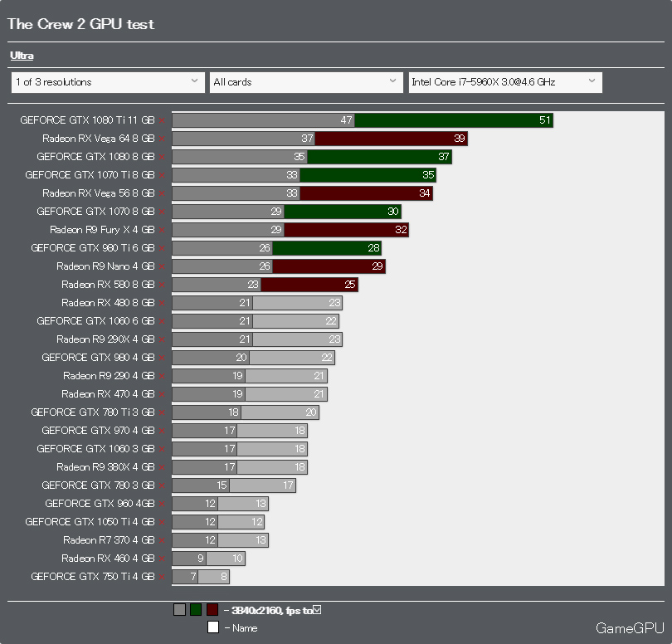Viewport: 672px width, 644px height.
Task: Remove GEFORCE GTX 1060 6 GB from chart
Action: coord(162,321)
